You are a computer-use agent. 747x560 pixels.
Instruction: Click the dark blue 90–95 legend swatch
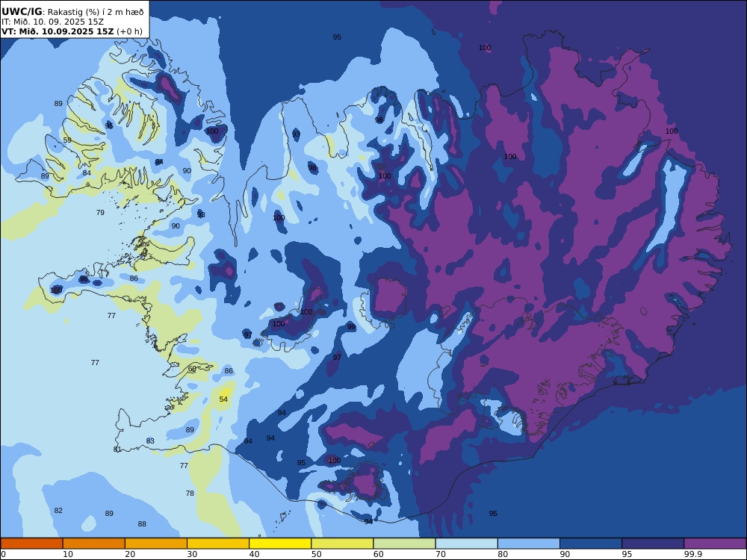click(x=591, y=544)
